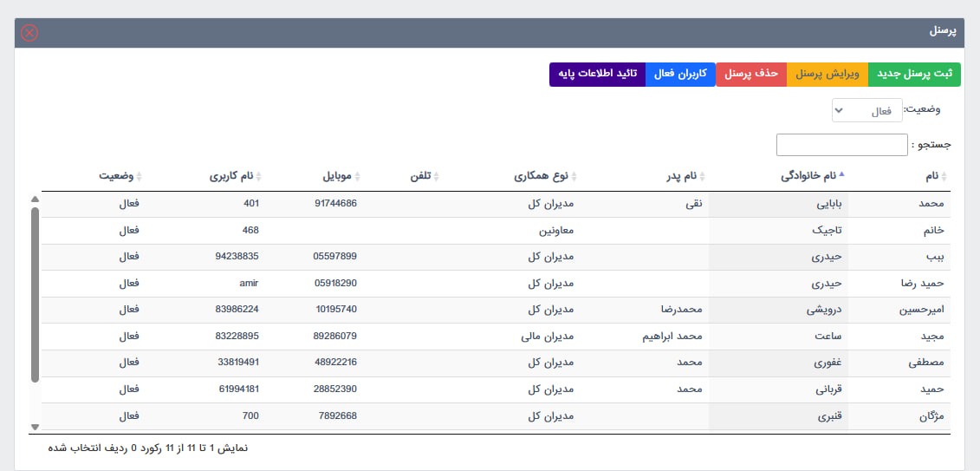Close the پرسنل dialog with the X icon
Viewport: 980px width, 471px height.
coord(29,32)
